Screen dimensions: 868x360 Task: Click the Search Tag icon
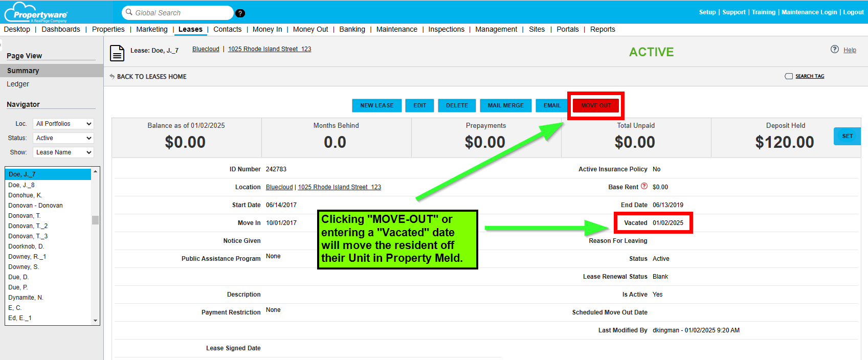tap(789, 76)
